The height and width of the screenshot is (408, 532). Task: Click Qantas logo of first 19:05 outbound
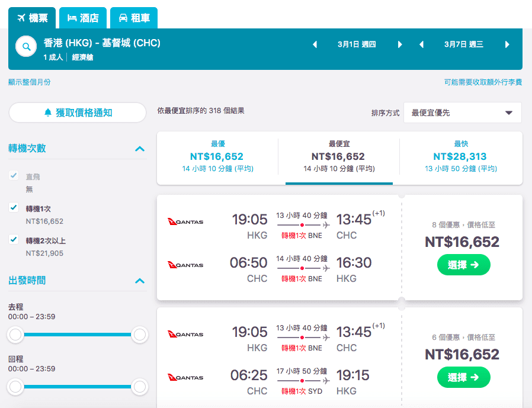coord(185,222)
